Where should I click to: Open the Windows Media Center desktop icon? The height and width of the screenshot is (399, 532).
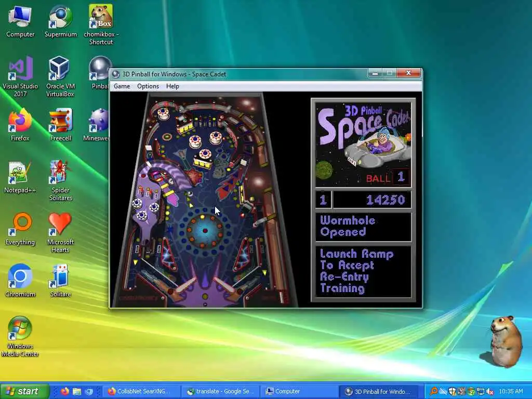pyautogui.click(x=20, y=337)
